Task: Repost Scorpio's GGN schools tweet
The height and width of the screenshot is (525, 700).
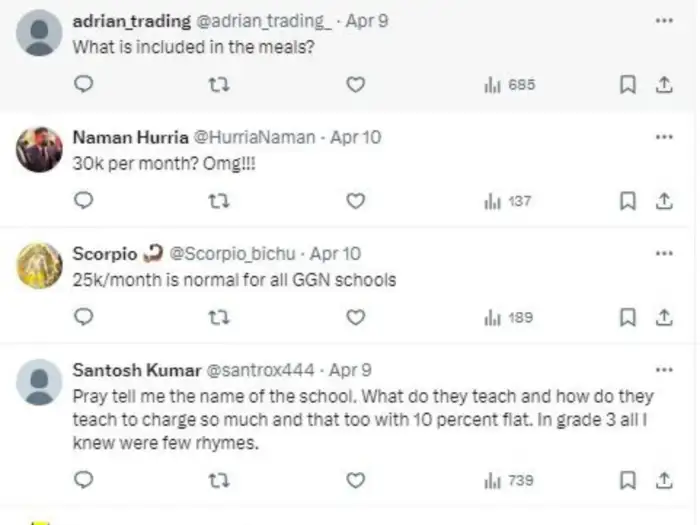Action: [211, 317]
